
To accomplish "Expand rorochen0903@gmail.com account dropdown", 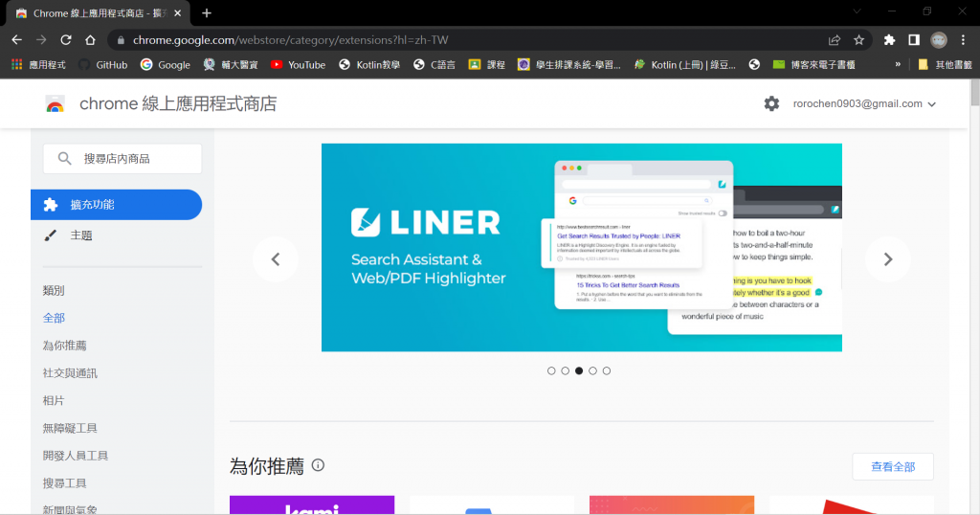I will pyautogui.click(x=864, y=103).
